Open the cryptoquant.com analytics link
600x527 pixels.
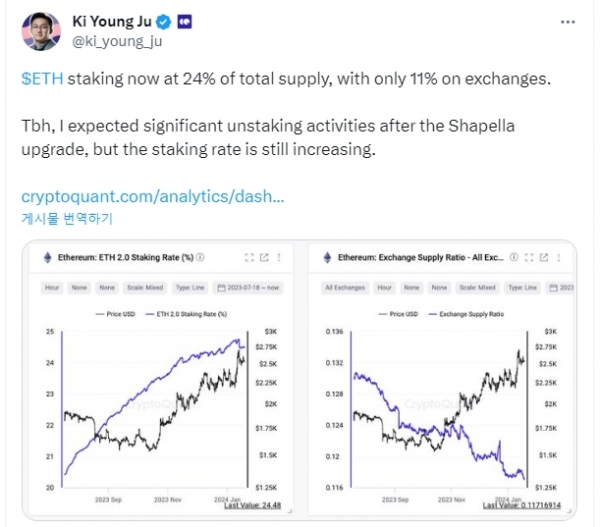point(153,196)
